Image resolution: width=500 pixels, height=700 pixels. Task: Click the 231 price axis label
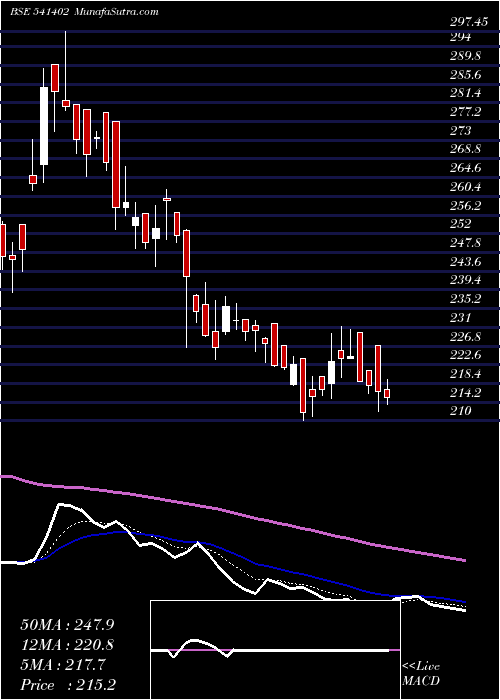point(460,318)
